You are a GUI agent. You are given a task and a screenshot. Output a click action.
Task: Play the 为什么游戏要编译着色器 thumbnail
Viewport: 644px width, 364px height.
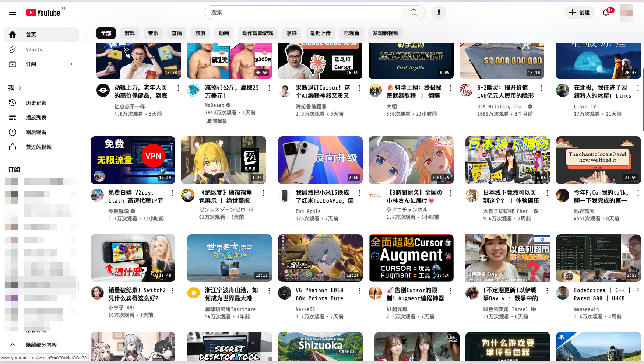click(508, 346)
